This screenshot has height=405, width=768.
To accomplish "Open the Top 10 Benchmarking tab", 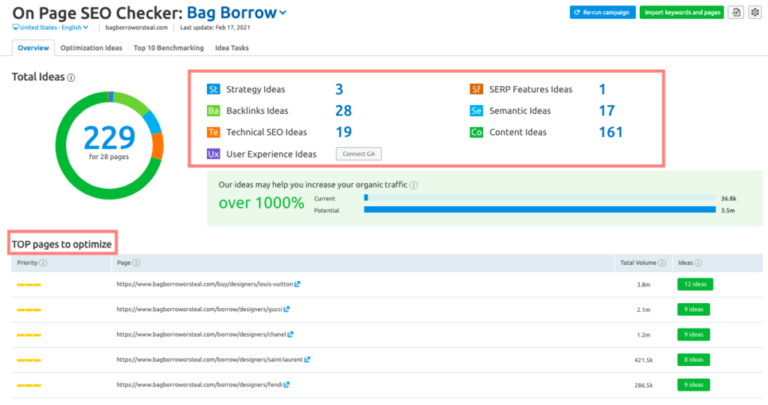I will pyautogui.click(x=168, y=48).
